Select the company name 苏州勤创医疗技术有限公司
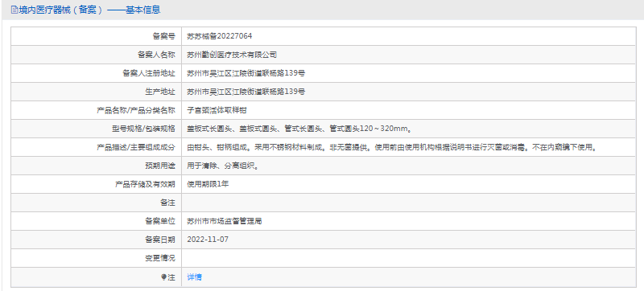 [232, 55]
